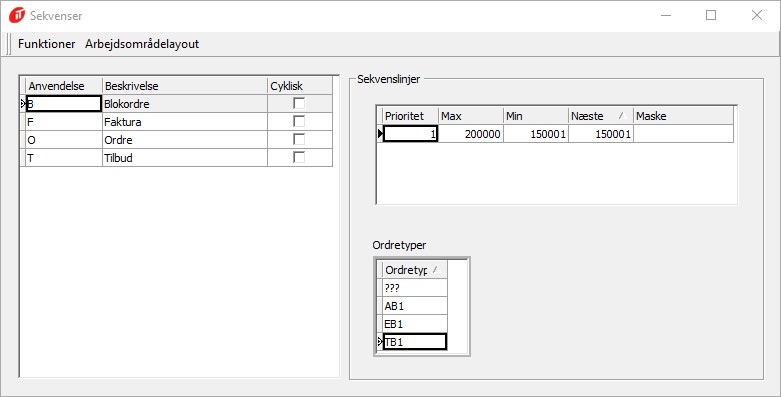Select the Faktura description cell
Screen dimensions: 781x397
pyautogui.click(x=185, y=122)
